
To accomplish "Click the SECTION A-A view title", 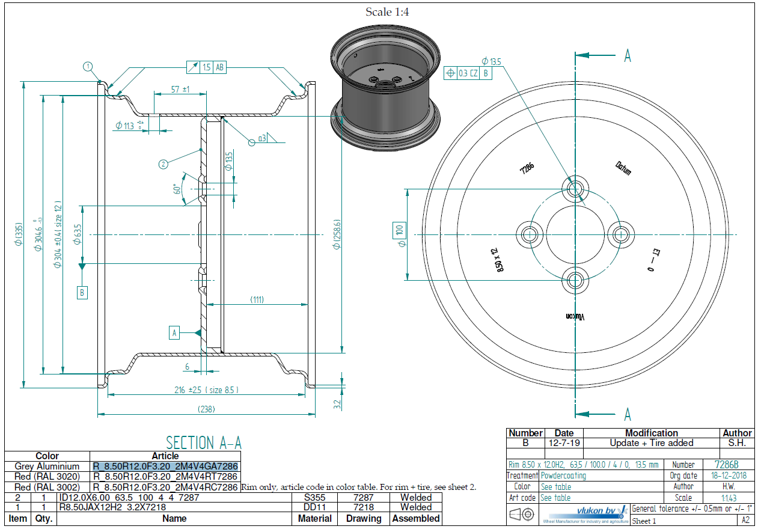I will pyautogui.click(x=204, y=443).
